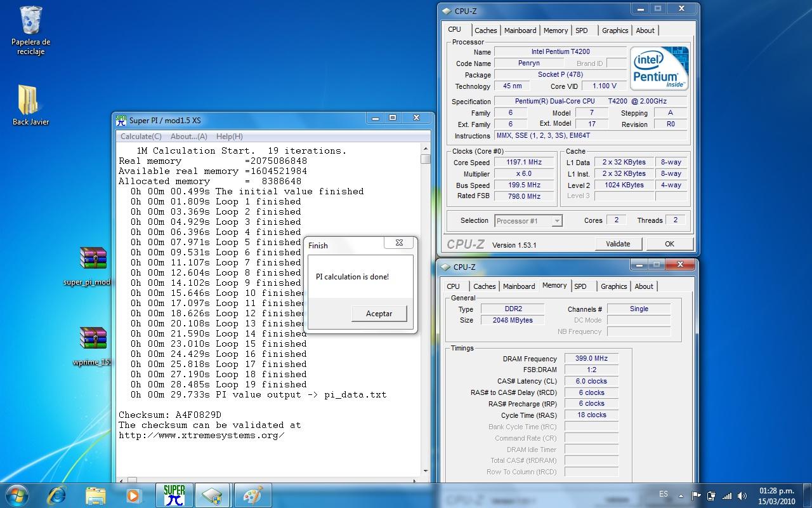Switch to CPU-Z taskbar icon
The height and width of the screenshot is (508, 812).
213,495
